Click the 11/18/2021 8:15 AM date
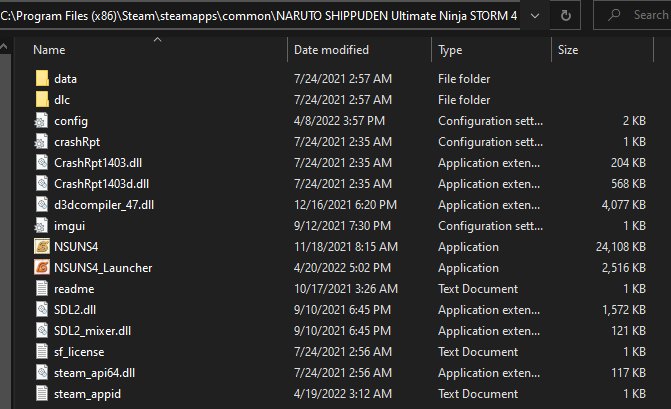This screenshot has width=671, height=409. click(346, 246)
